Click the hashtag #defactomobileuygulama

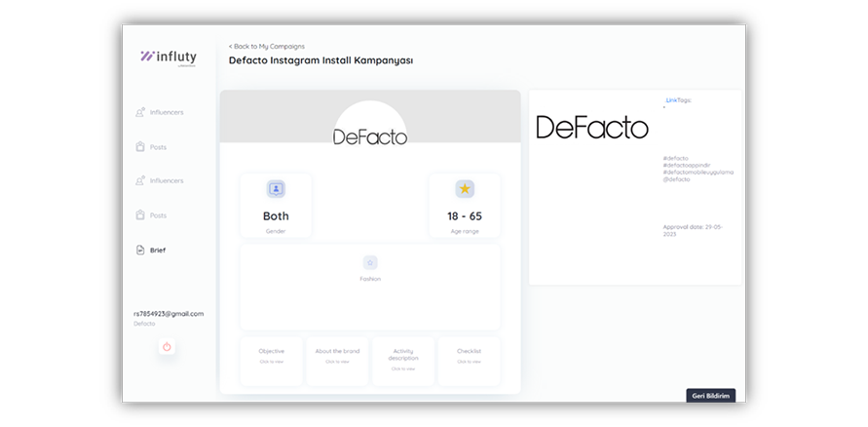tap(698, 173)
